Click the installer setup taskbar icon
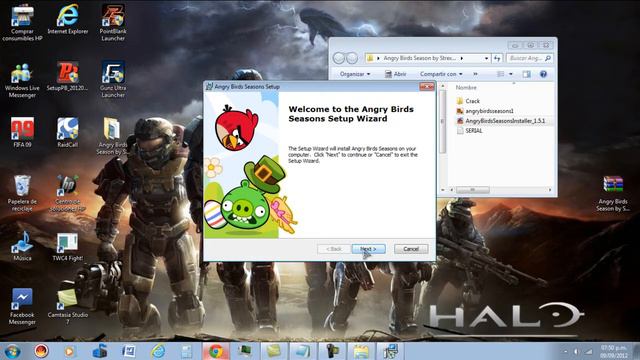 click(390, 351)
